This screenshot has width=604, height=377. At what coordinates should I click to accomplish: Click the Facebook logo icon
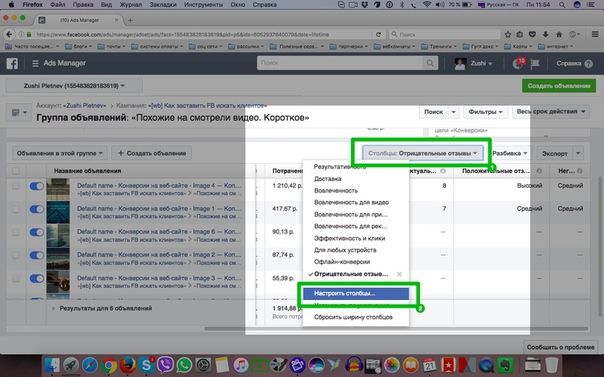point(12,64)
